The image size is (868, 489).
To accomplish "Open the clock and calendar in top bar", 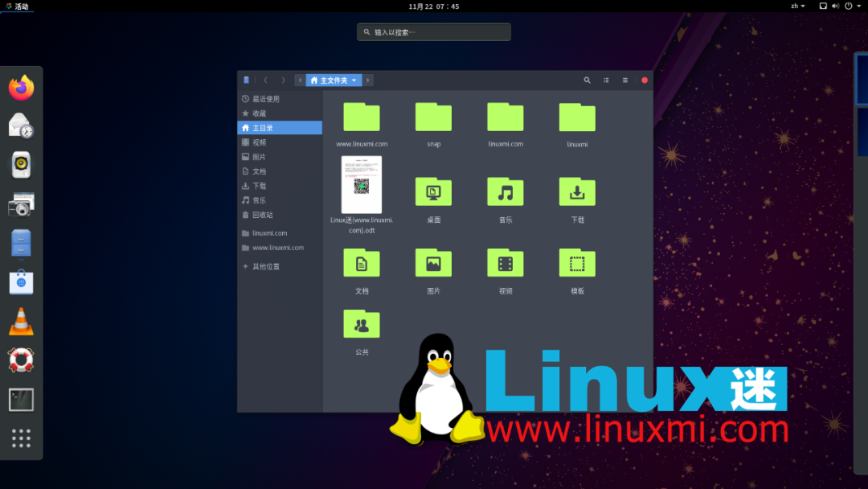I will pos(433,6).
